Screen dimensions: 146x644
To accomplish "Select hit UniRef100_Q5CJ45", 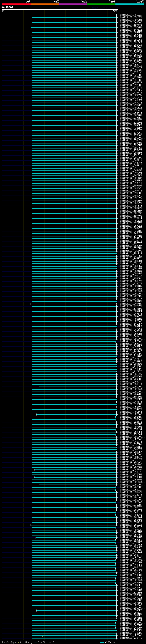I will pyautogui.click(x=131, y=572).
